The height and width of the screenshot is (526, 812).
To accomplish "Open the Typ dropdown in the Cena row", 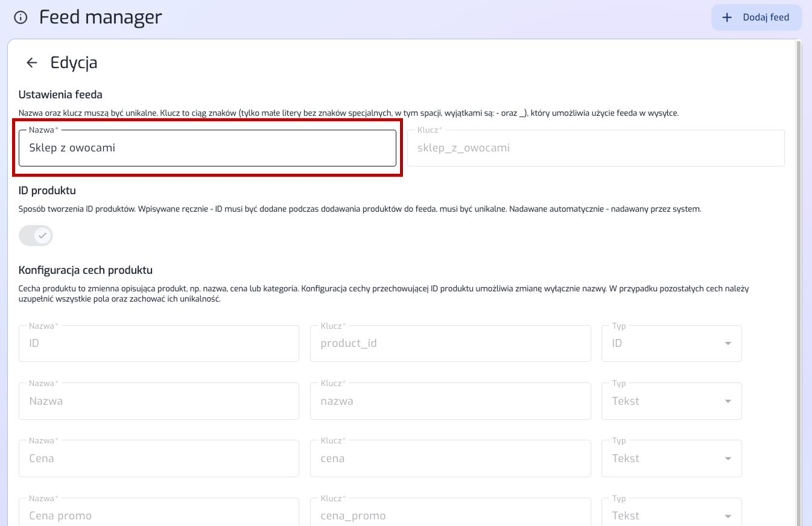I will pos(671,458).
